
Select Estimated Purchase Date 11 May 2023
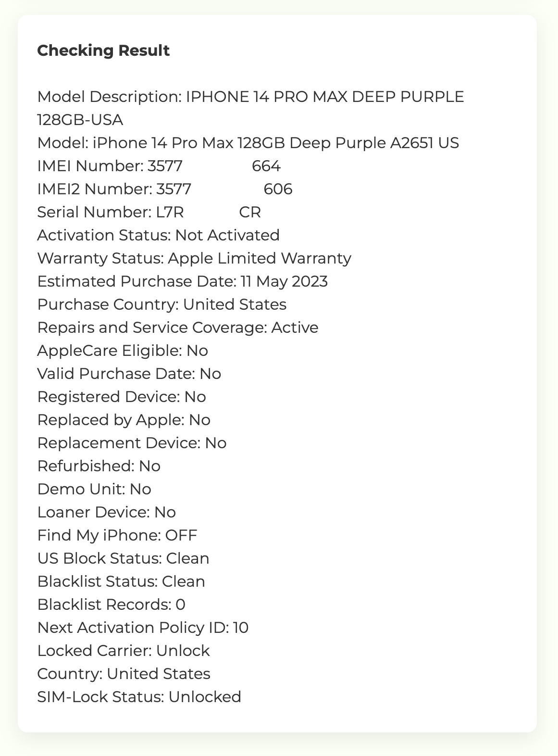click(x=183, y=281)
